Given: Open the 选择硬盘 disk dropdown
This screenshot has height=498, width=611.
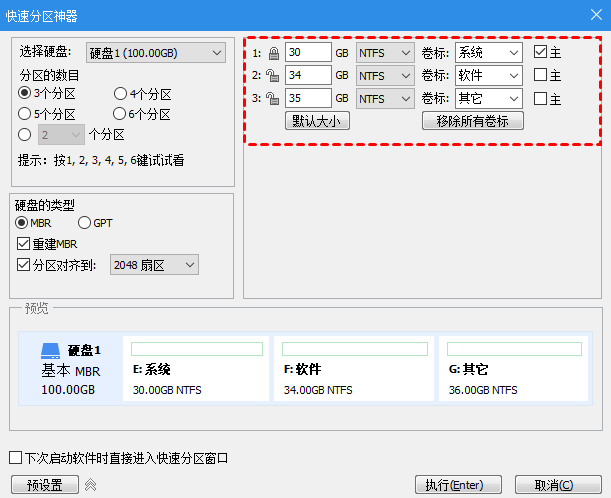Looking at the screenshot, I should pyautogui.click(x=155, y=53).
